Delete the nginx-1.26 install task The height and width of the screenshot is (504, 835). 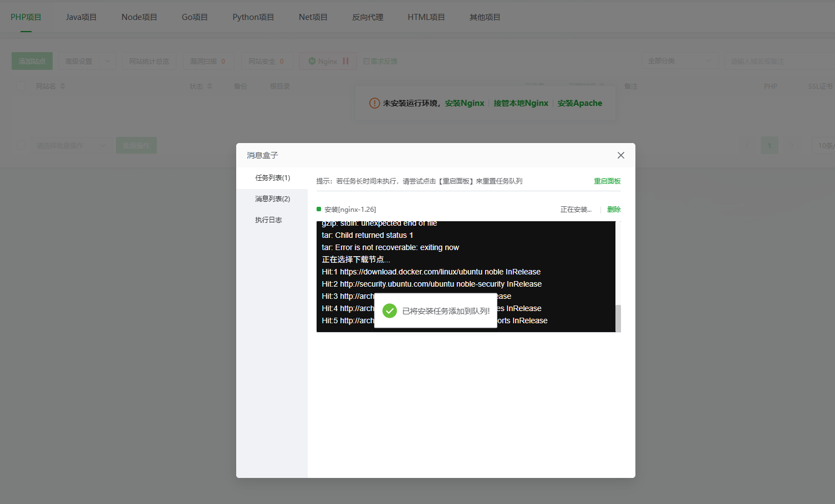click(614, 210)
